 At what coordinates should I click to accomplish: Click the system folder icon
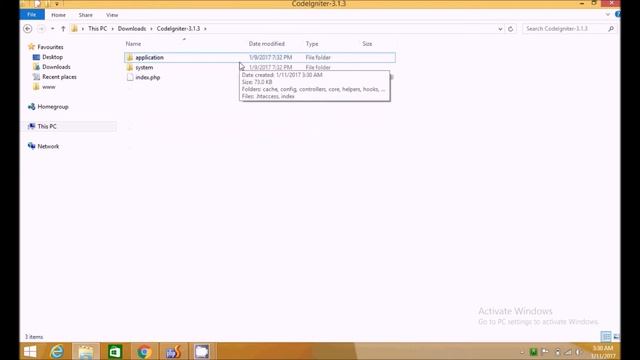pyautogui.click(x=130, y=67)
